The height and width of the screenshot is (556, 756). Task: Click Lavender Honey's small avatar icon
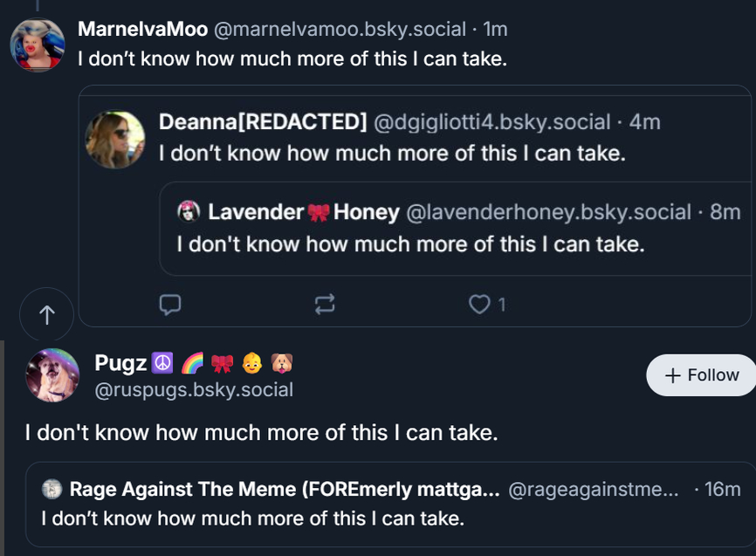tap(189, 211)
